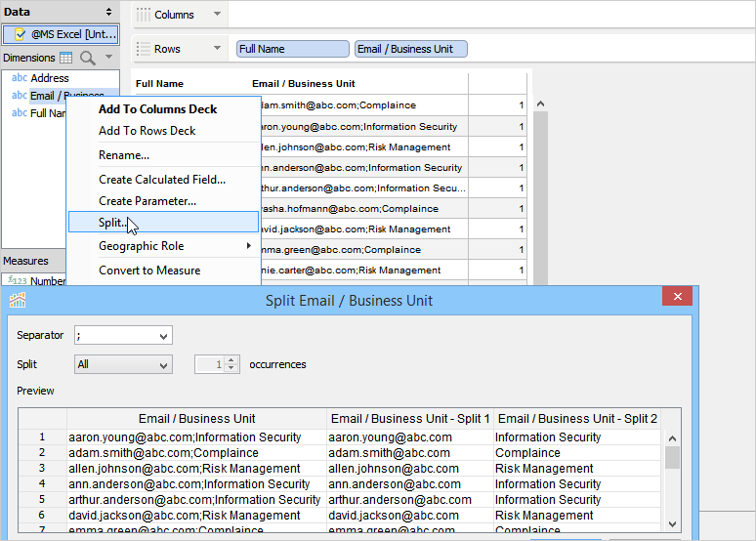Click the occurrences number field

(x=209, y=364)
